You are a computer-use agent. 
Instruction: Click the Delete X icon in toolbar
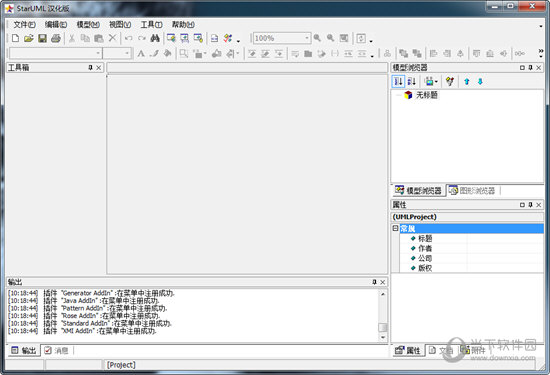(112, 38)
